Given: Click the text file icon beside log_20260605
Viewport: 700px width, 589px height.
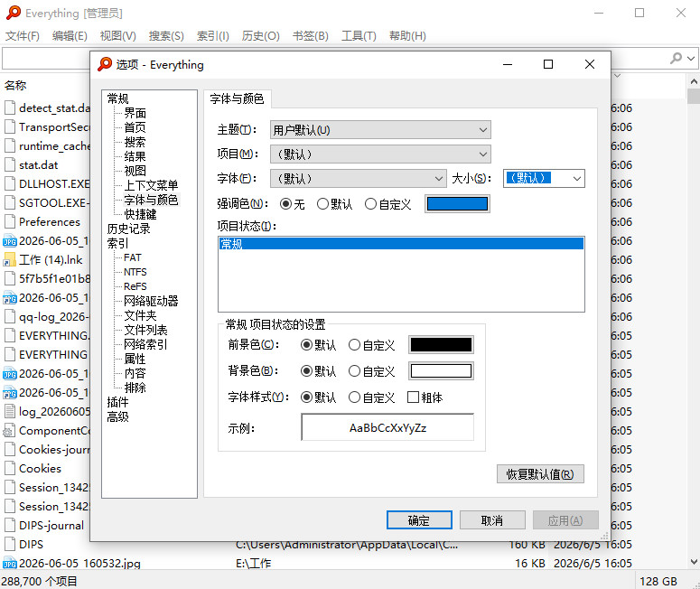Looking at the screenshot, I should click(9, 412).
